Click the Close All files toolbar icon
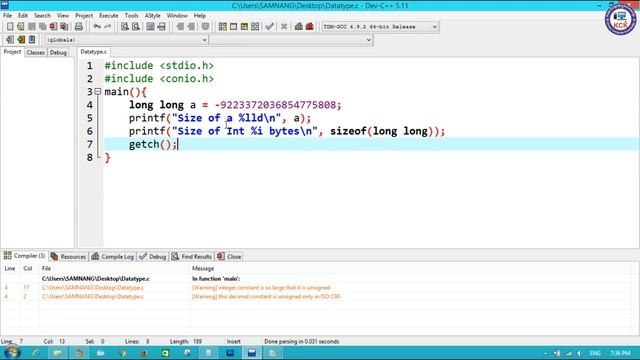Screen dimensions: 640x360 (64, 27)
